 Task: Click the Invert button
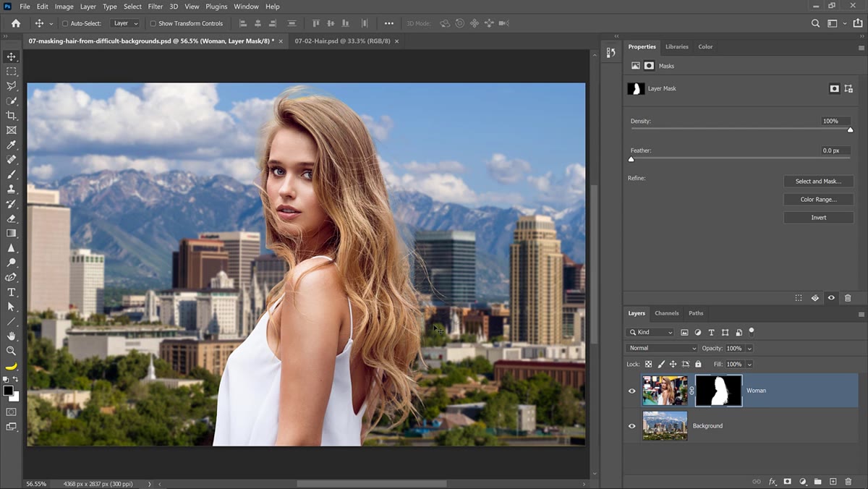tap(818, 218)
